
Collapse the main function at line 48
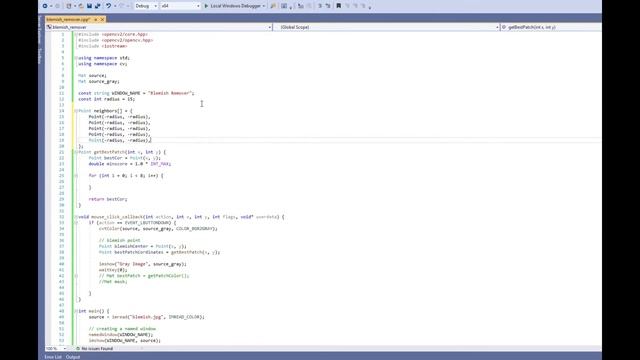click(x=76, y=311)
